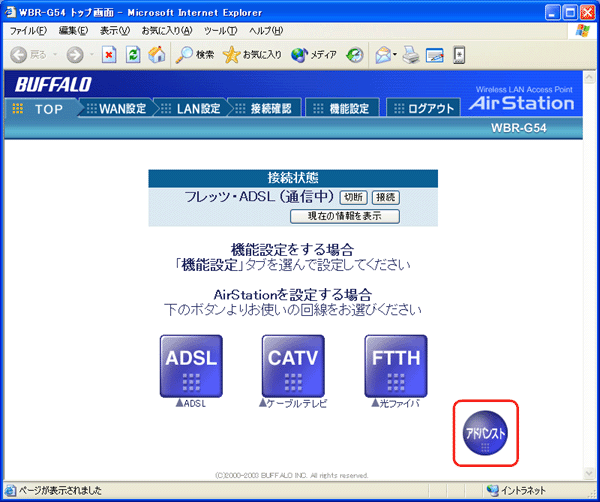600x502 pixels.
Task: Click the Messenger device toolbar icon
Action: [x=459, y=55]
